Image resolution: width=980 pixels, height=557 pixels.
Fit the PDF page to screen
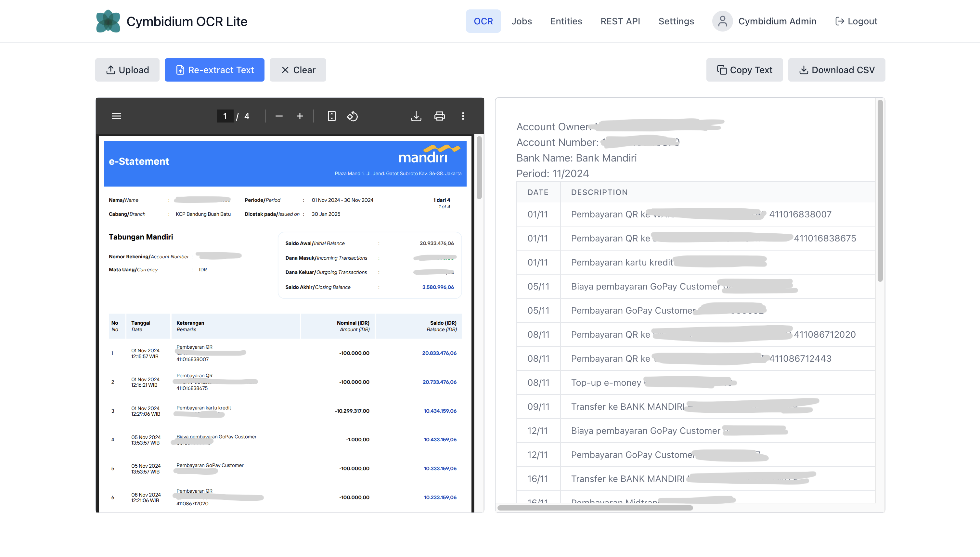click(x=331, y=116)
